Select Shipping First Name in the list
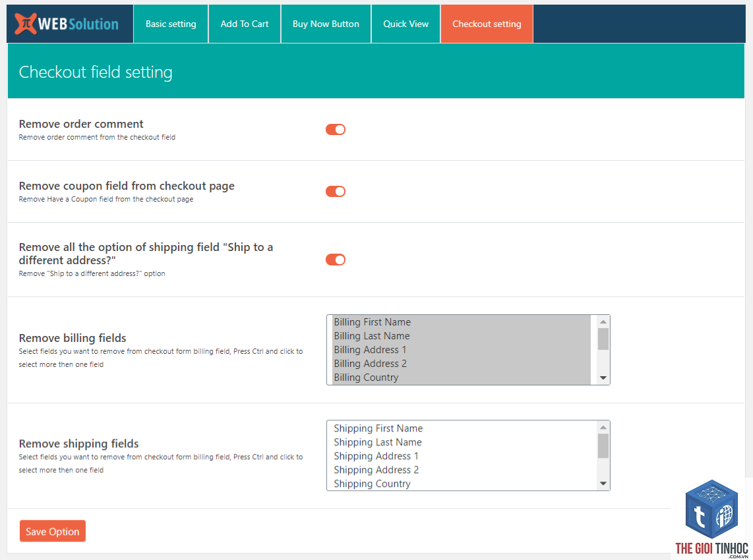This screenshot has height=560, width=753. (462, 428)
